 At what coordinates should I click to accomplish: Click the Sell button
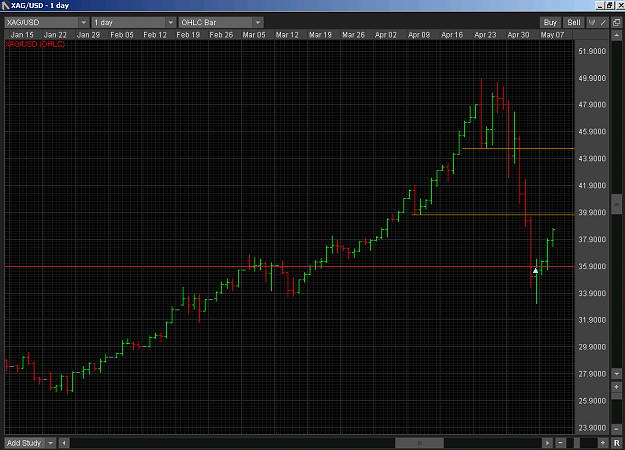(x=574, y=22)
